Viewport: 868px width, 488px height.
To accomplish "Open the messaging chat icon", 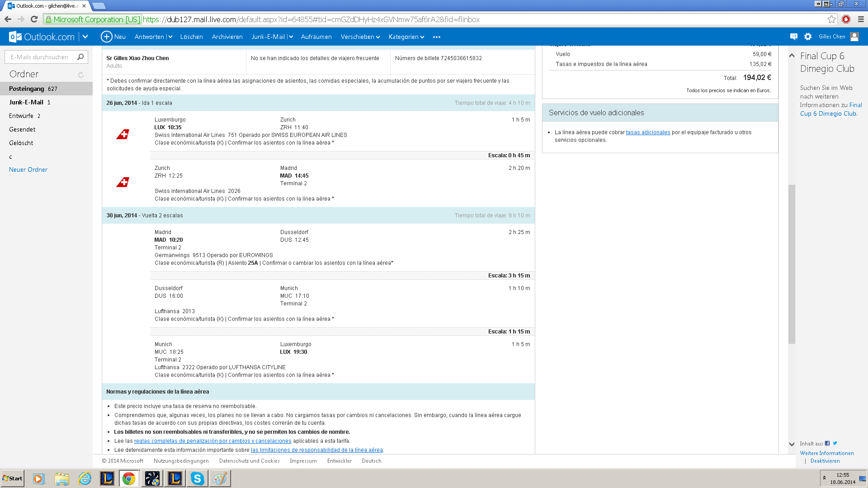I will pos(793,37).
